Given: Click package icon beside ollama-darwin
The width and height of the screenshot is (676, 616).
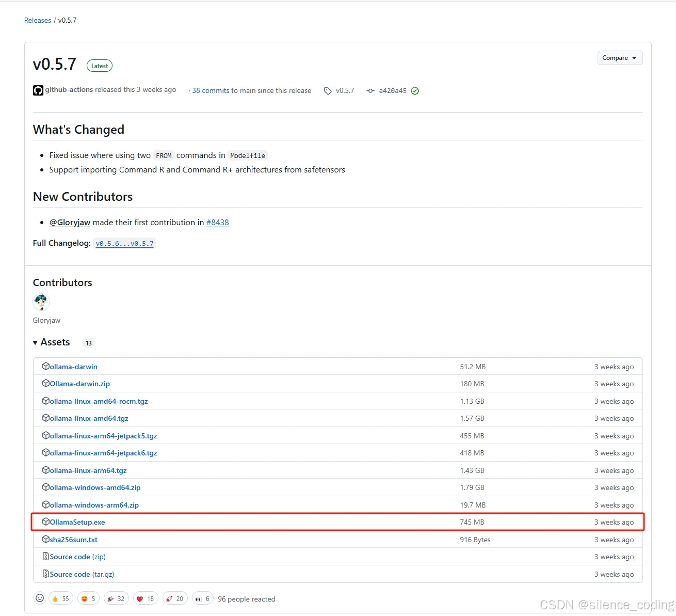Looking at the screenshot, I should 46,366.
